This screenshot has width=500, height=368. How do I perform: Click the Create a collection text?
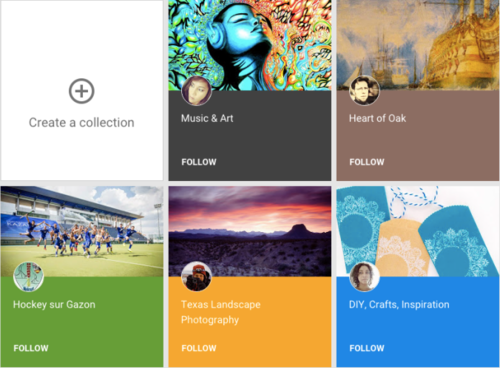pyautogui.click(x=82, y=123)
